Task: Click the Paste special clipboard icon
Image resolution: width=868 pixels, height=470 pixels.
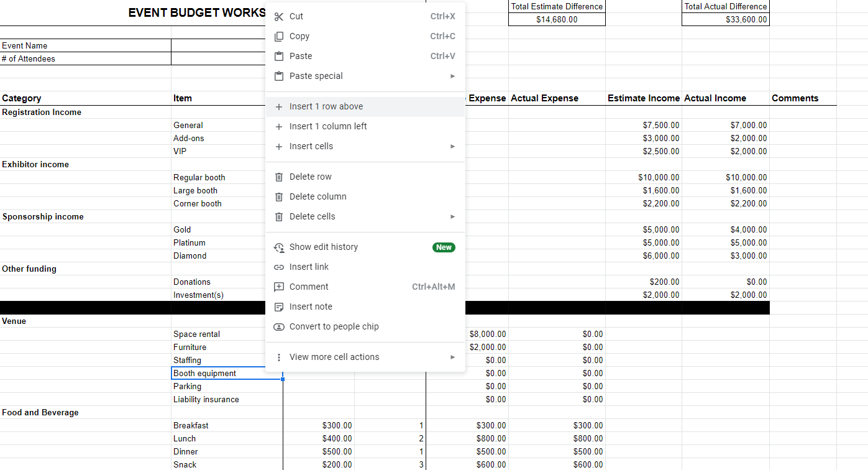Action: [x=279, y=76]
